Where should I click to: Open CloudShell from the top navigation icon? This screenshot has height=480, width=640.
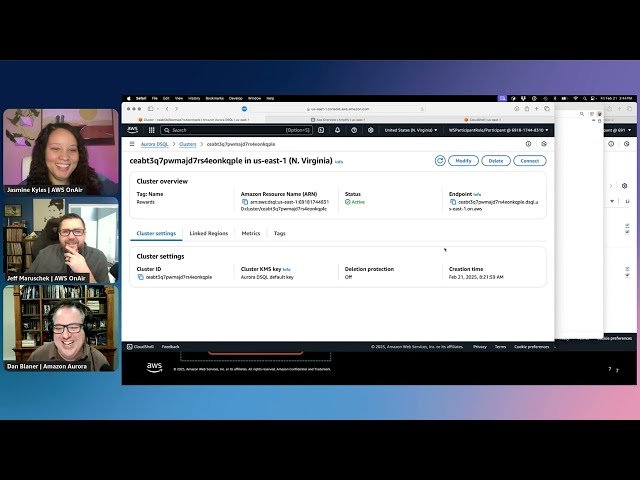[321, 130]
